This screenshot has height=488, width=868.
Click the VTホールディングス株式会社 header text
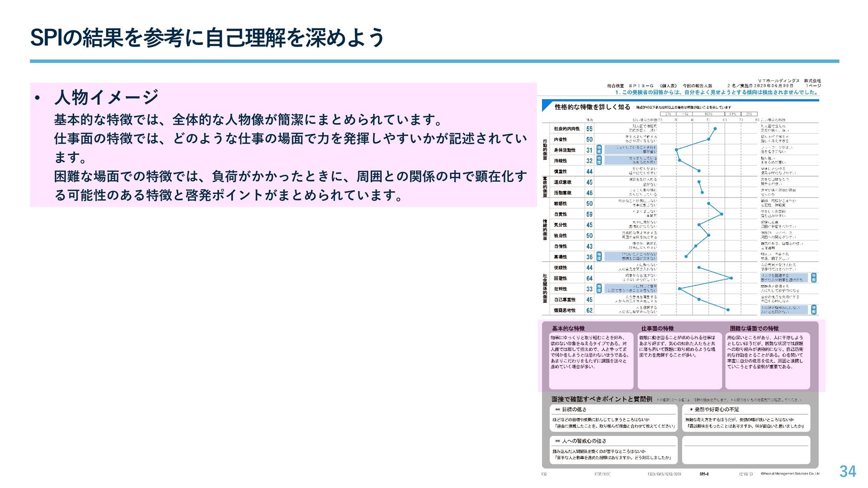point(789,80)
